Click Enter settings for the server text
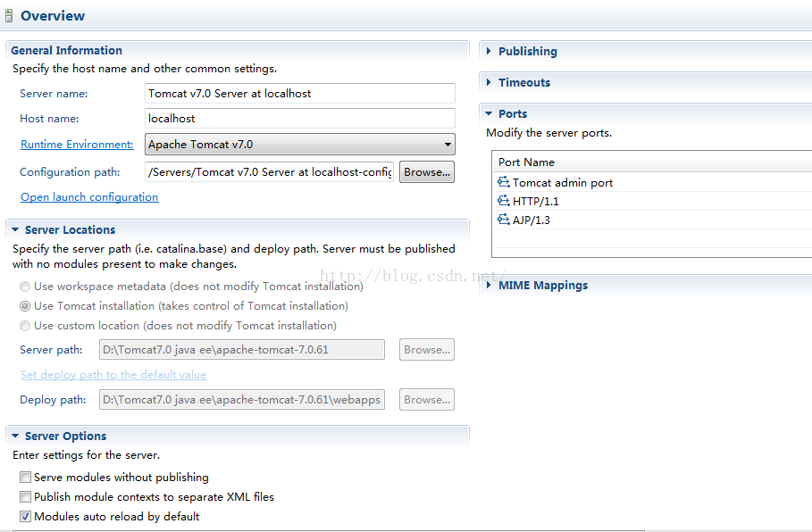This screenshot has width=812, height=532. [86, 455]
